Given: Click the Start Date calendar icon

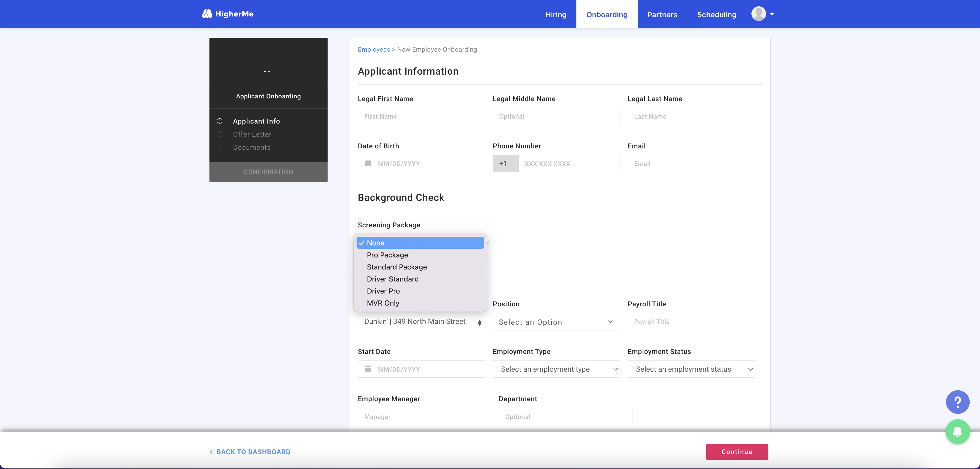Looking at the screenshot, I should click(368, 369).
